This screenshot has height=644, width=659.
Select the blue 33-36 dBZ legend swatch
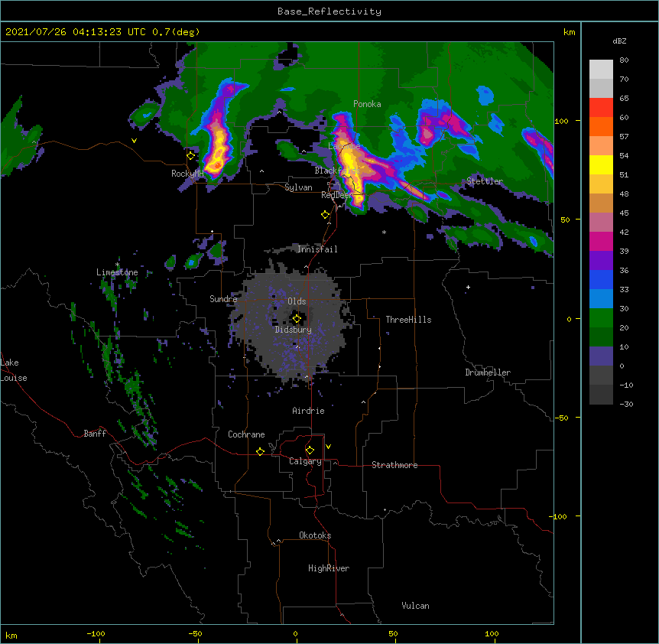coord(601,279)
